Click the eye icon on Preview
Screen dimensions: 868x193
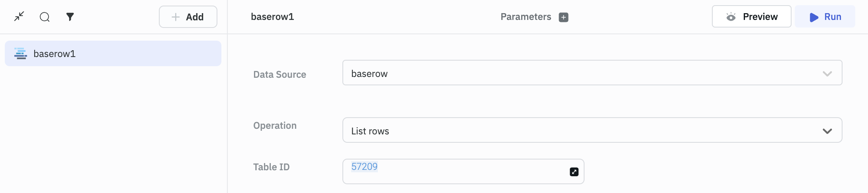point(731,17)
